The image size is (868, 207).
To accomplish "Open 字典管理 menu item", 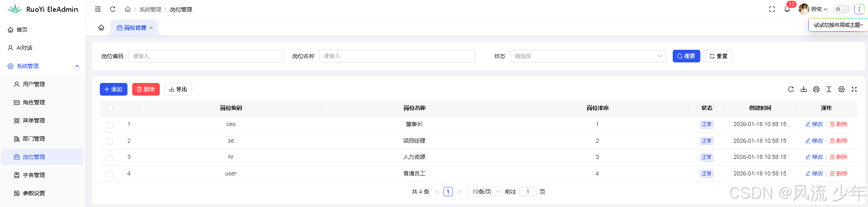I will 43,175.
